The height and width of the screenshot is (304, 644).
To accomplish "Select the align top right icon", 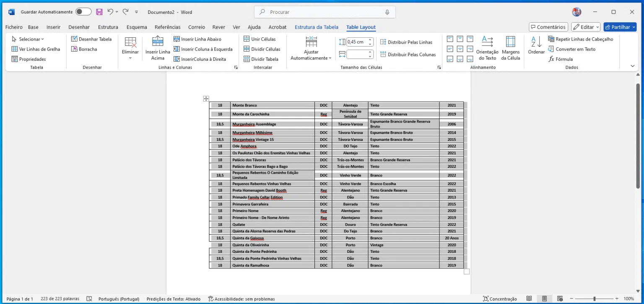I will point(470,39).
